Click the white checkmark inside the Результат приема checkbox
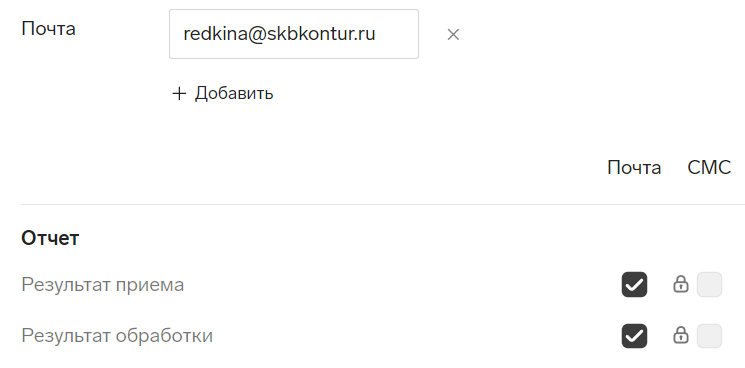This screenshot has height=368, width=745. coord(634,285)
